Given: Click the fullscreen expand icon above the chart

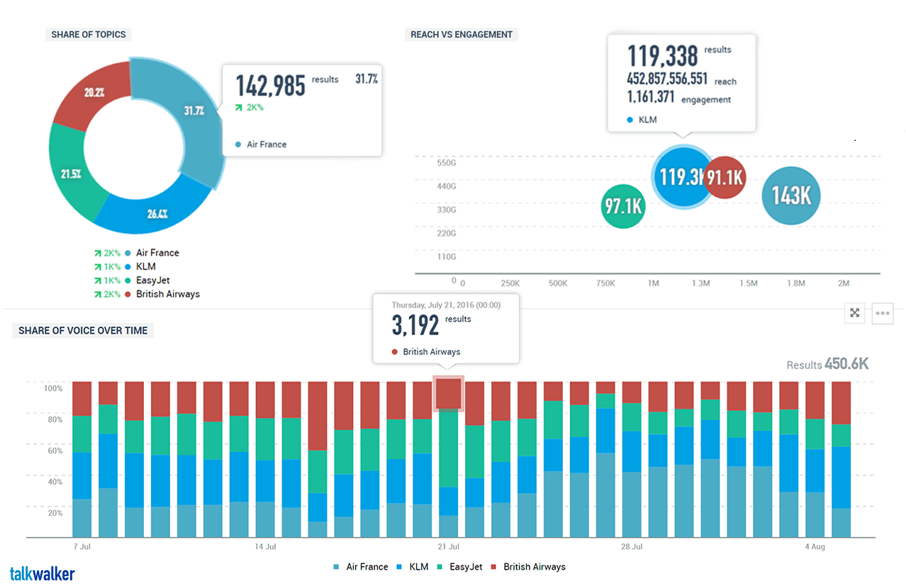Looking at the screenshot, I should [x=854, y=313].
